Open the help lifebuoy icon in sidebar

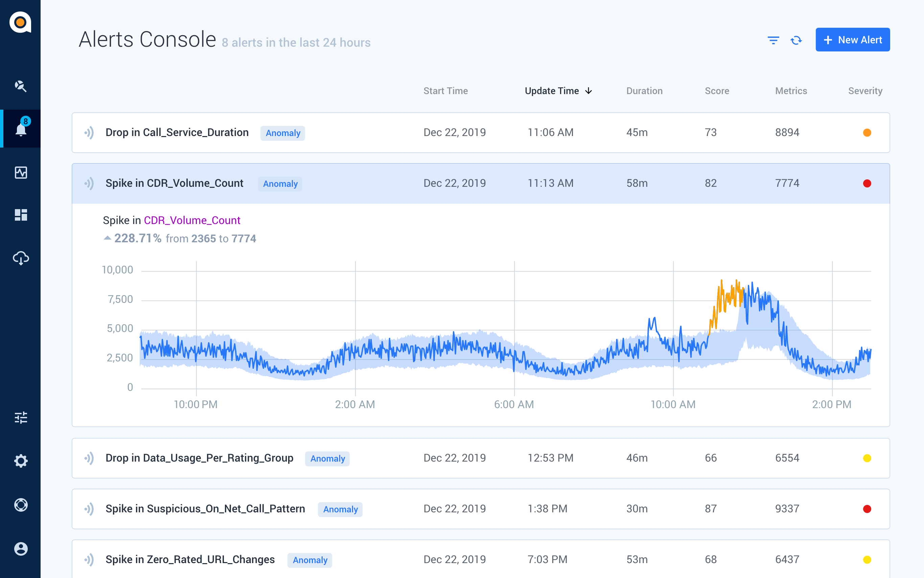coord(21,505)
